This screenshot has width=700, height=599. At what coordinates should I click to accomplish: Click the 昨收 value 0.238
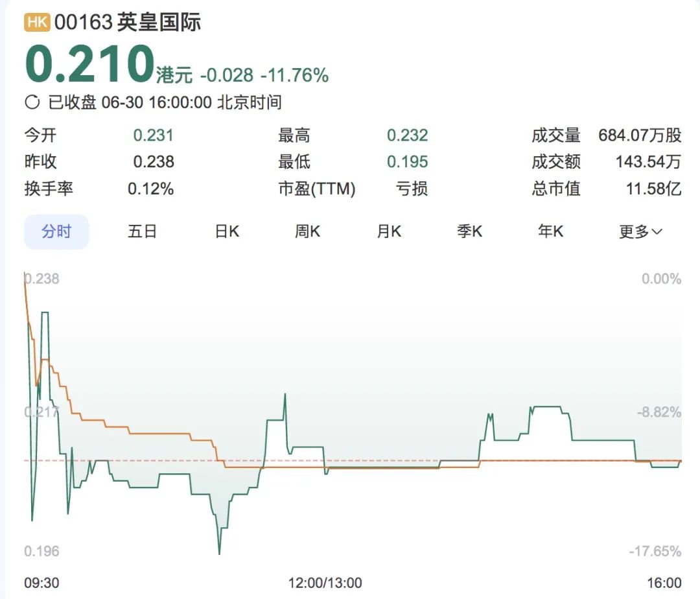(153, 161)
